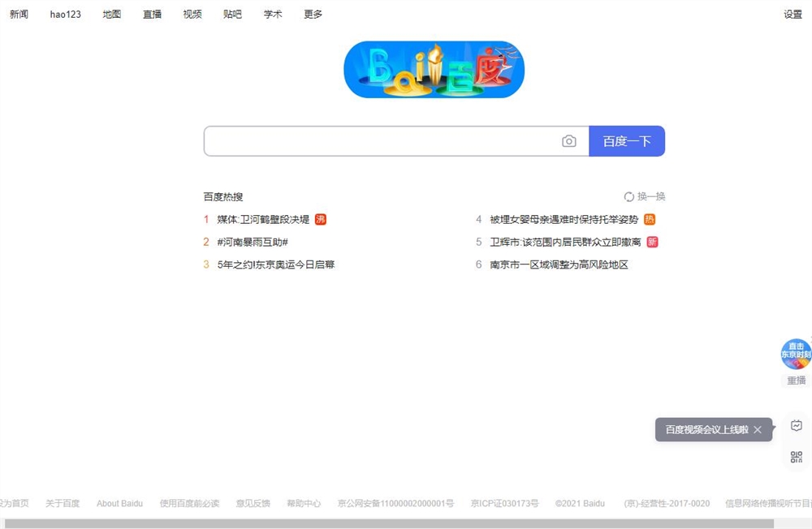Focus the Baidu search input box
Viewport: 812px width, 529px height.
(x=396, y=141)
